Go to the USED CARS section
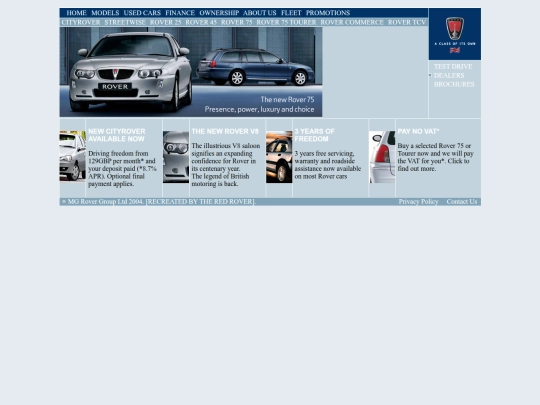Viewport: 540px width, 405px height. [x=142, y=13]
